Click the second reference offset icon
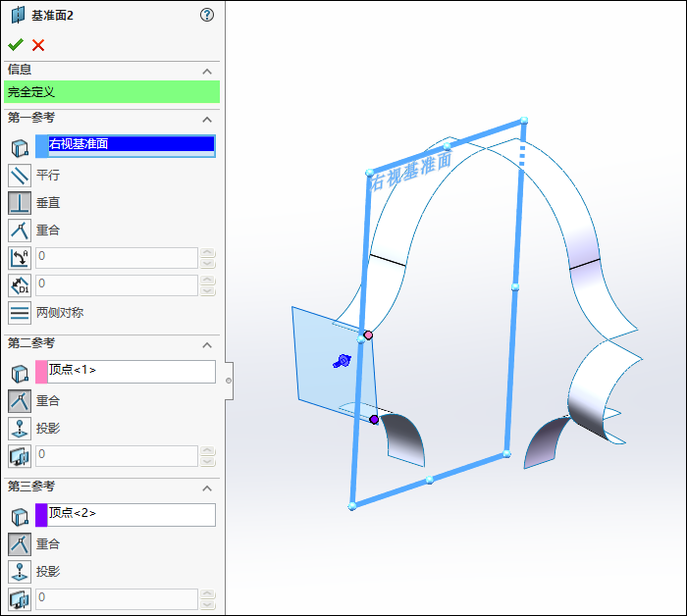Viewport: 687px width, 616px height. tap(20, 456)
